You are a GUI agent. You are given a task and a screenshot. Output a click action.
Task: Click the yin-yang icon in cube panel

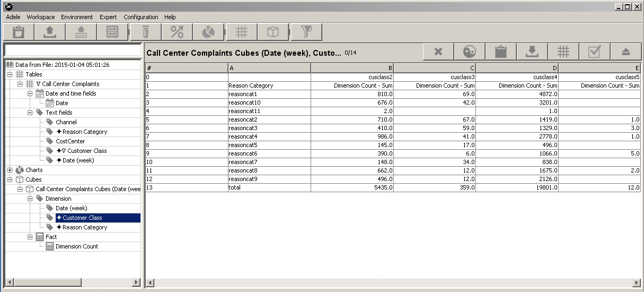point(470,51)
